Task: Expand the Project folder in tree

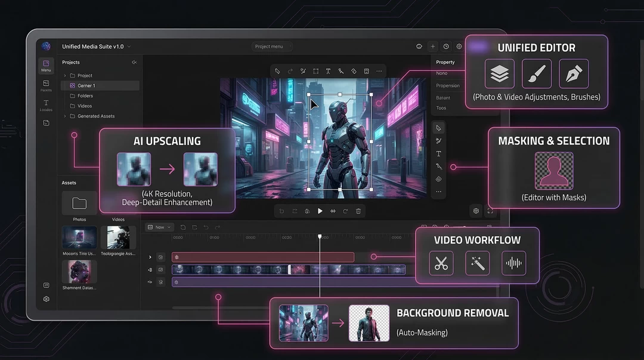Action: point(65,76)
